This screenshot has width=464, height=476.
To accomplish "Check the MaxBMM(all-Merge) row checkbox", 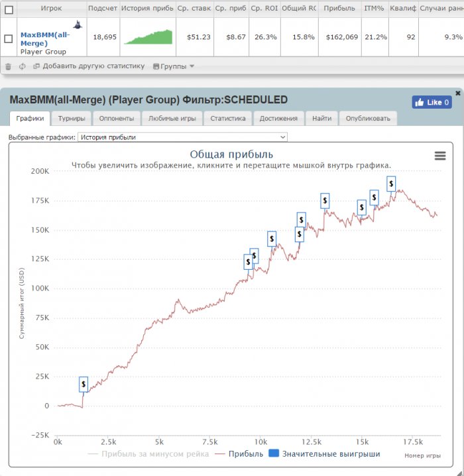I will point(9,38).
